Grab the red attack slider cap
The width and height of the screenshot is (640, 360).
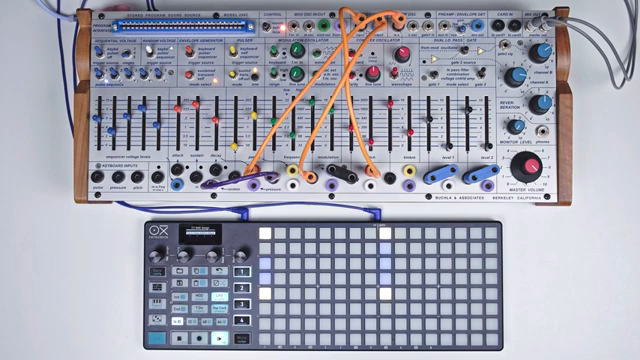[178, 109]
